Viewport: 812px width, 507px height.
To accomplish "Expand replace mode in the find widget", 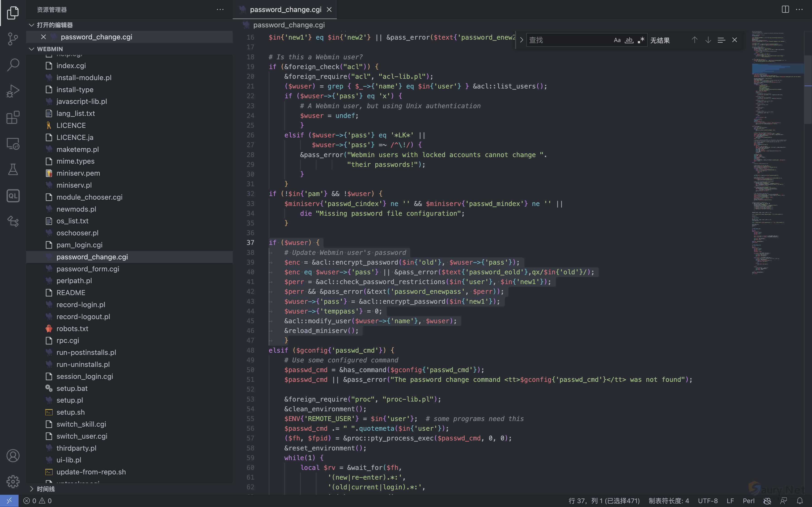I will pos(521,40).
